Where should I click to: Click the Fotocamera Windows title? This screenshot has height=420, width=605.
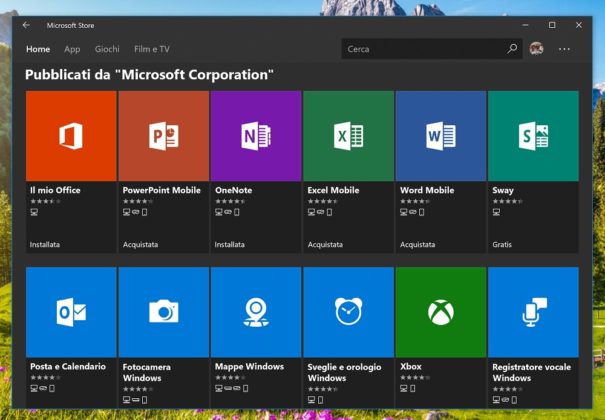coord(147,372)
